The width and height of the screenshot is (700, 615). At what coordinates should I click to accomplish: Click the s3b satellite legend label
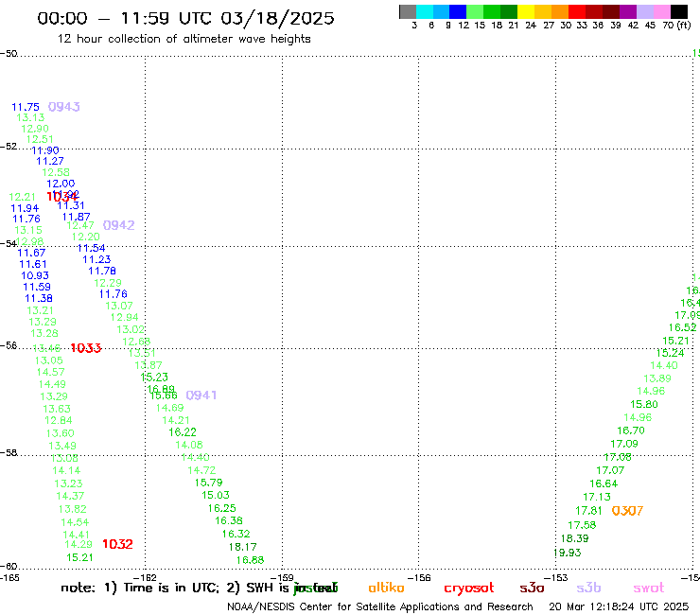click(588, 588)
